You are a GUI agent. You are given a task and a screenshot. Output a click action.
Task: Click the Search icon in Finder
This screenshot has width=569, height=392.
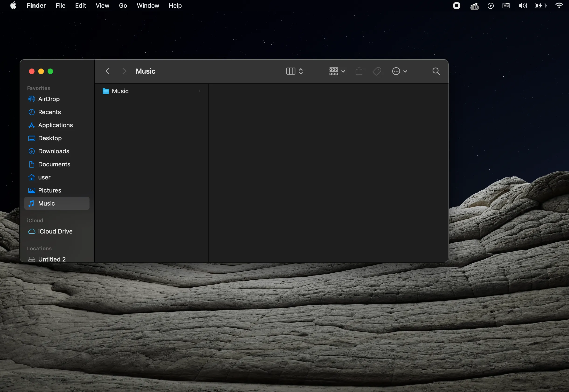(x=436, y=71)
